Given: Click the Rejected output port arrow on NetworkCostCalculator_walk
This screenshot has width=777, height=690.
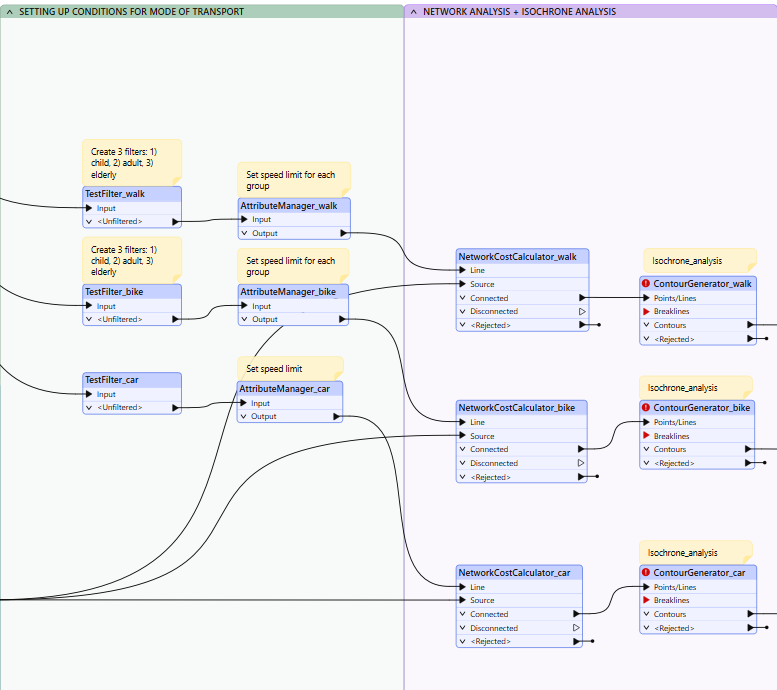Looking at the screenshot, I should (x=582, y=325).
